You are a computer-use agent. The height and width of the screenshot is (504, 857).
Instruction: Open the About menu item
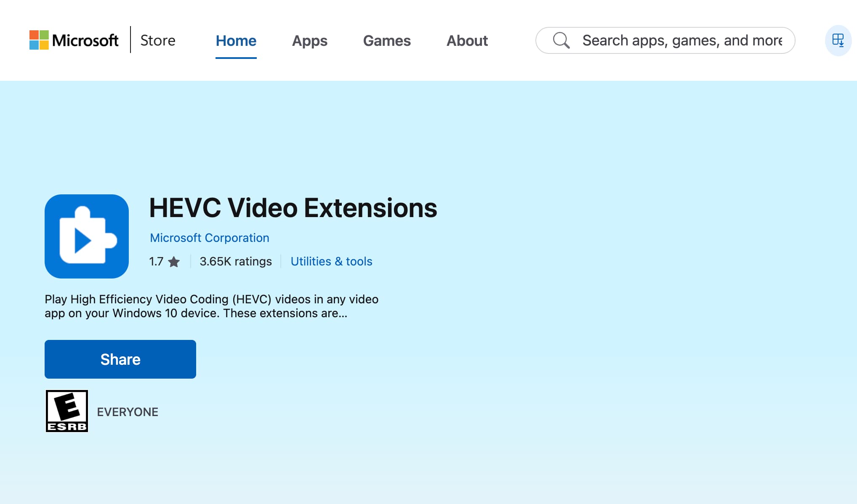[x=467, y=40]
